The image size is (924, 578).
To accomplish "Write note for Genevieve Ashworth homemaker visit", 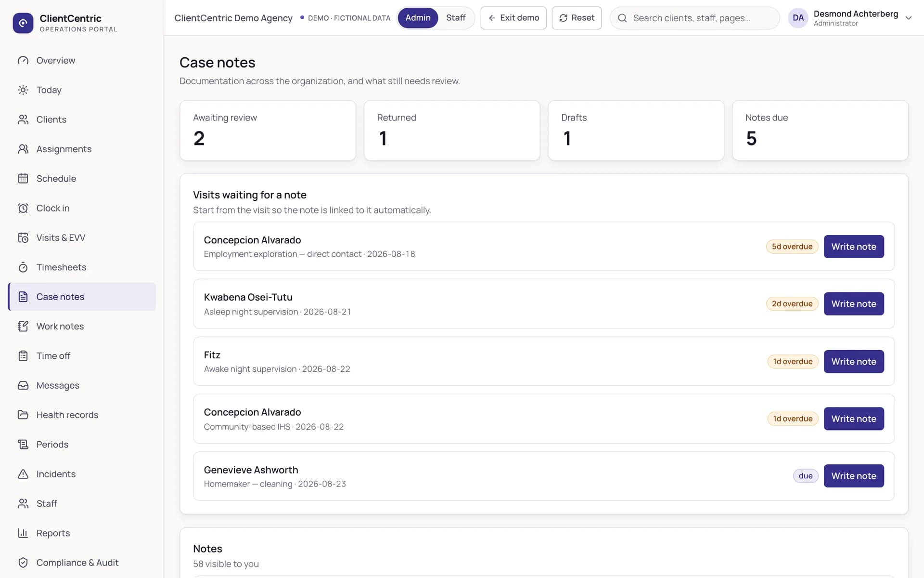I will pos(854,476).
